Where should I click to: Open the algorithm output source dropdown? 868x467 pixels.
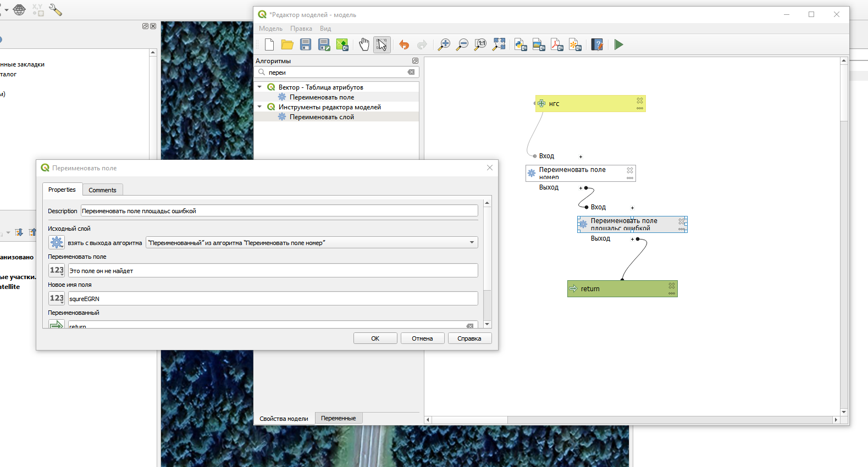tap(472, 242)
